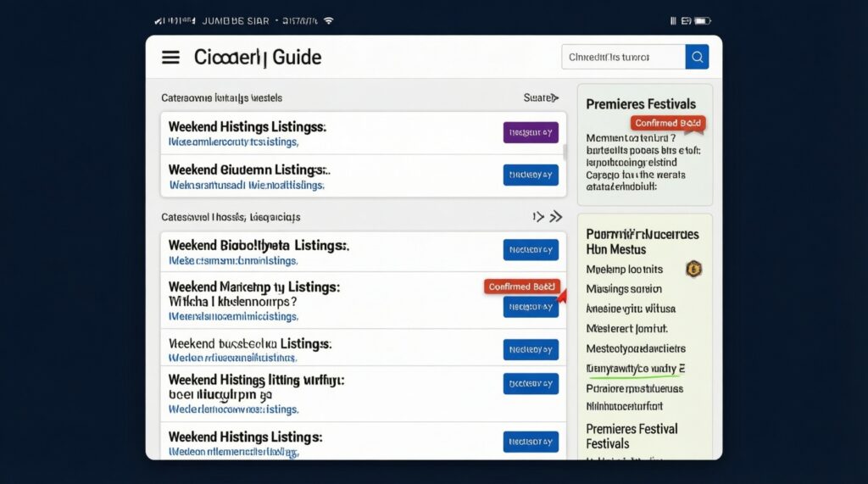
Task: Click the blue magnifier search button
Action: (x=697, y=57)
